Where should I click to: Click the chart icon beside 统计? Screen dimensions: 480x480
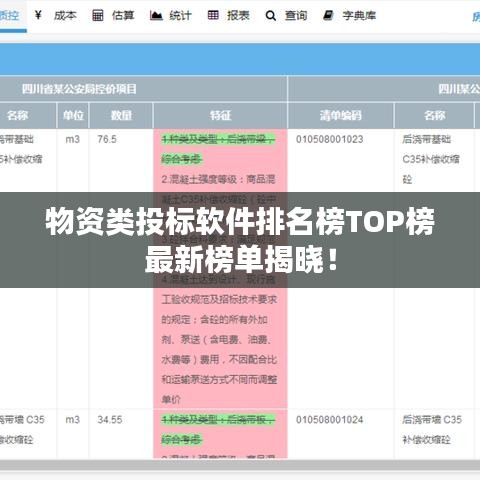tap(156, 15)
